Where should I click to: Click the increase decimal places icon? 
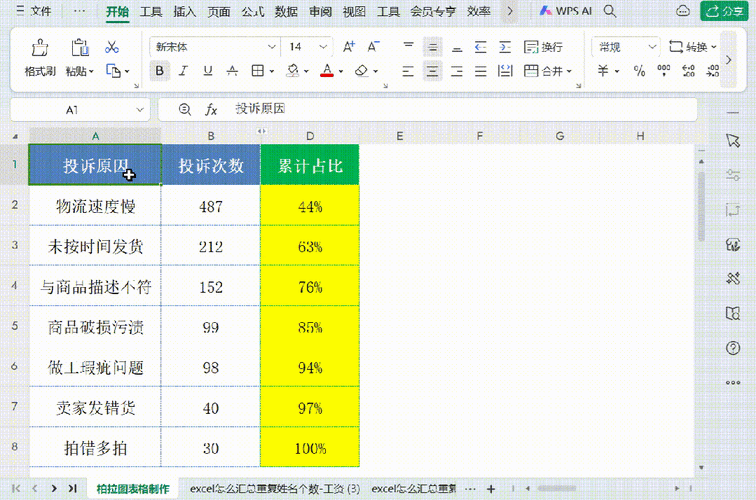[688, 71]
